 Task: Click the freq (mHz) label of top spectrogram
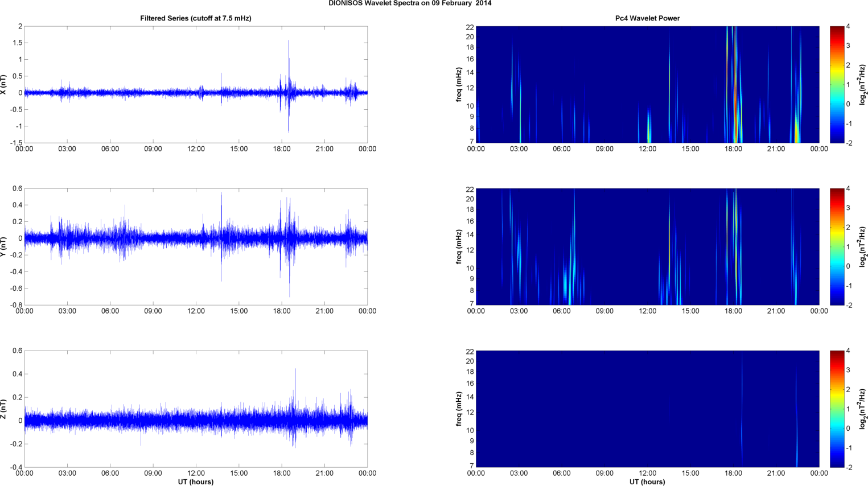[x=459, y=84]
